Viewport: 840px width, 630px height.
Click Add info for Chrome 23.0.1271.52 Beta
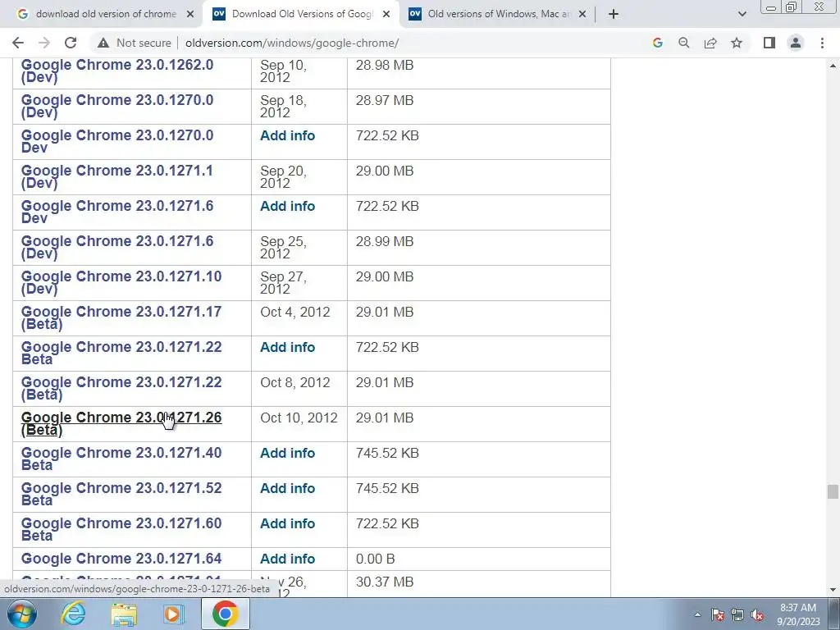[288, 489]
